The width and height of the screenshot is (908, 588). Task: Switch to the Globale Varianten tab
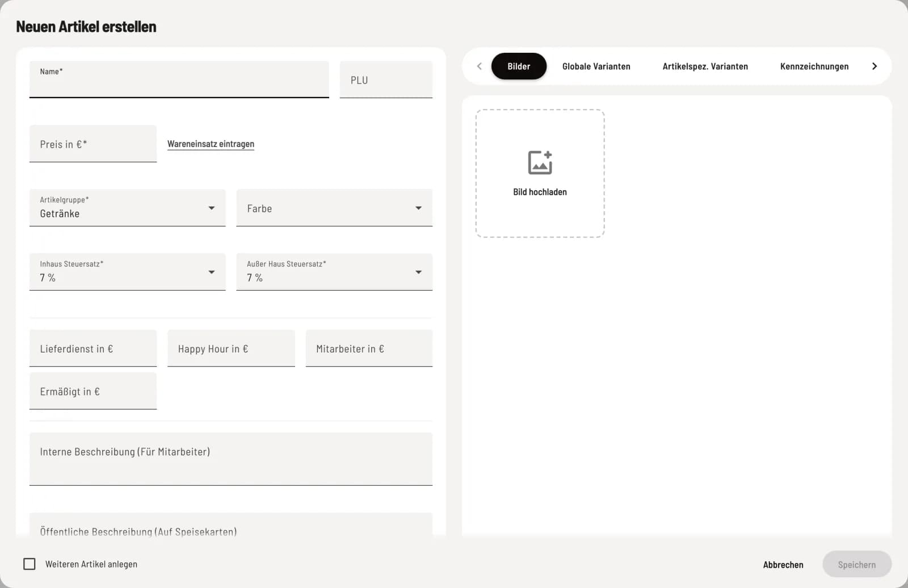click(x=596, y=66)
